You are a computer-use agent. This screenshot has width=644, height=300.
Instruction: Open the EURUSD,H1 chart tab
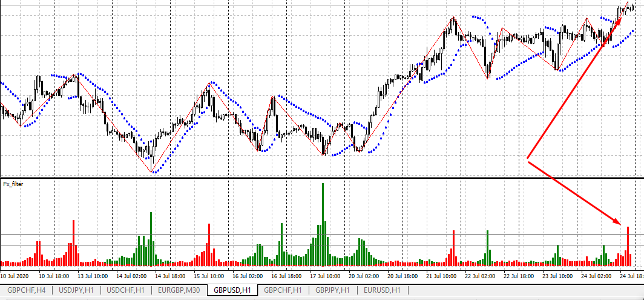tap(383, 290)
